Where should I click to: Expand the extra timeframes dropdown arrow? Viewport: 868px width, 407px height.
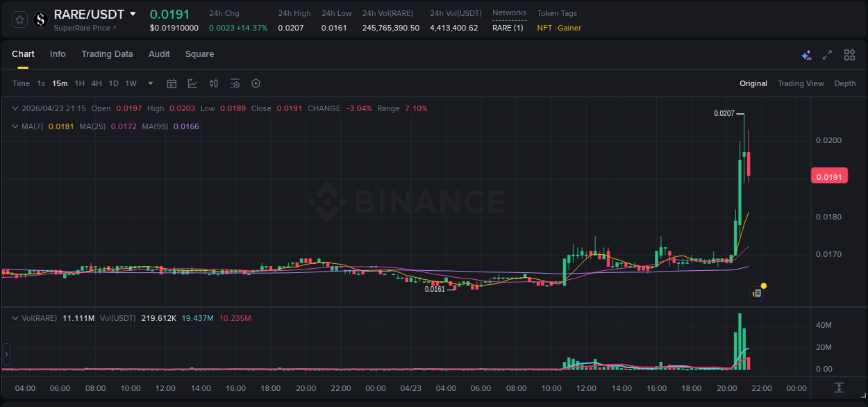tap(150, 83)
